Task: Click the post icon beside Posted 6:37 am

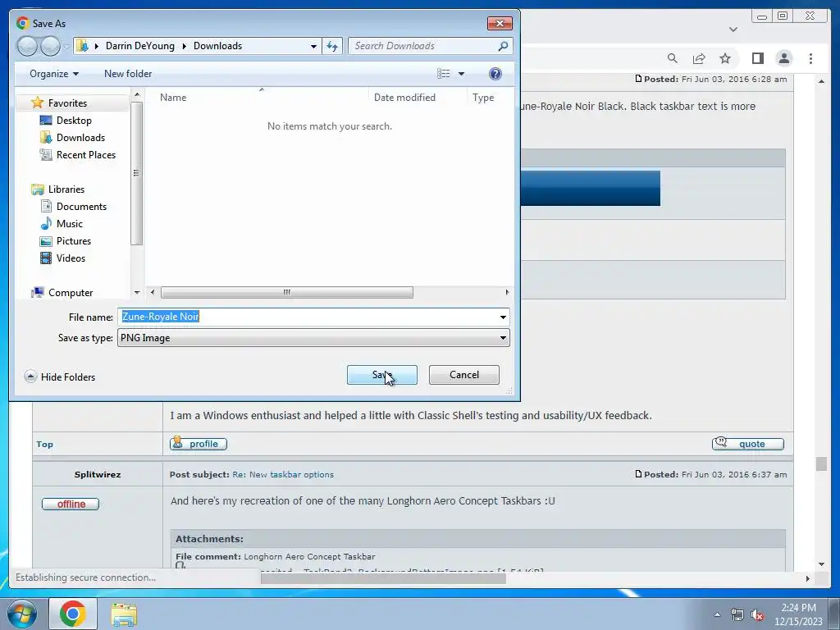Action: click(x=638, y=474)
